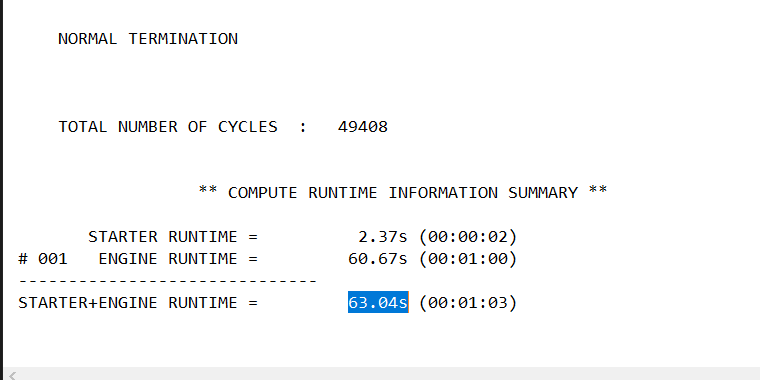This screenshot has height=380, width=760.
Task: Click the horizontal scrollbar left arrow
Action: pos(12,375)
